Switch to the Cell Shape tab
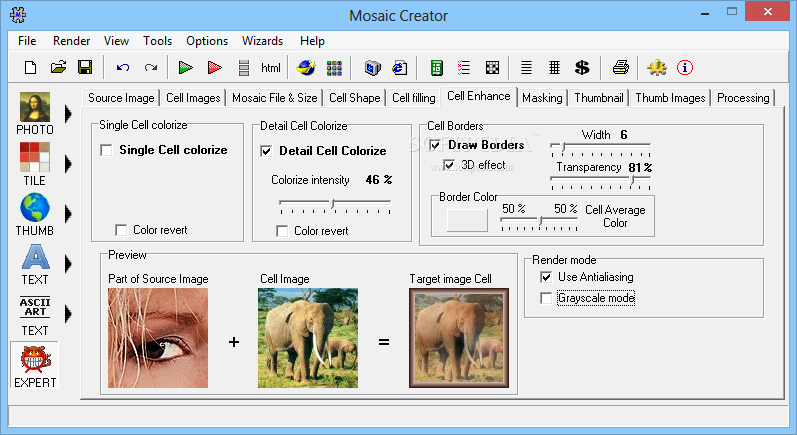 point(354,98)
